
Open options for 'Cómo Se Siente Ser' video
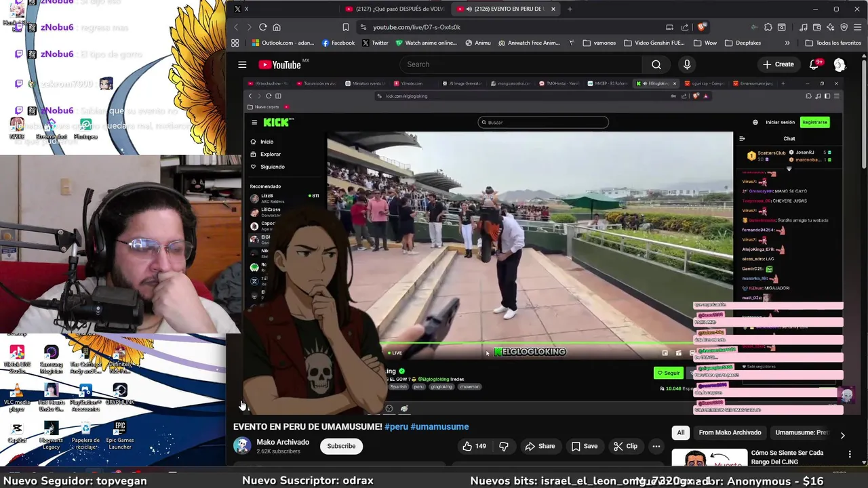point(850,454)
